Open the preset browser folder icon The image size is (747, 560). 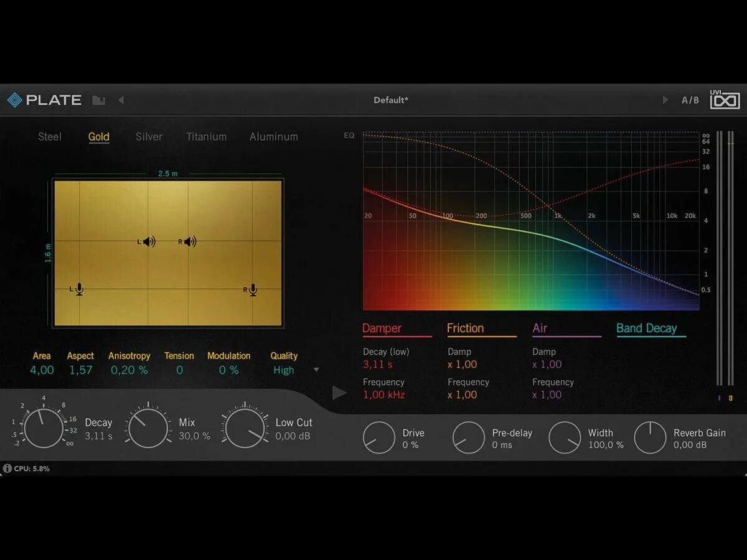(98, 100)
